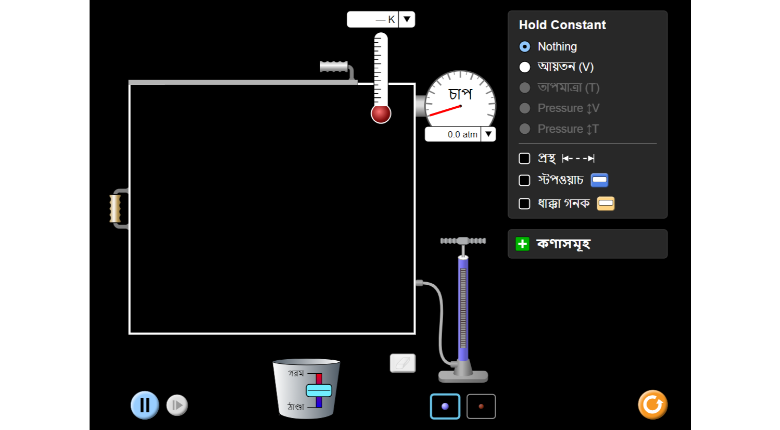Screen dimensions: 780x430
Task: Click the orange reset all button
Action: (652, 404)
